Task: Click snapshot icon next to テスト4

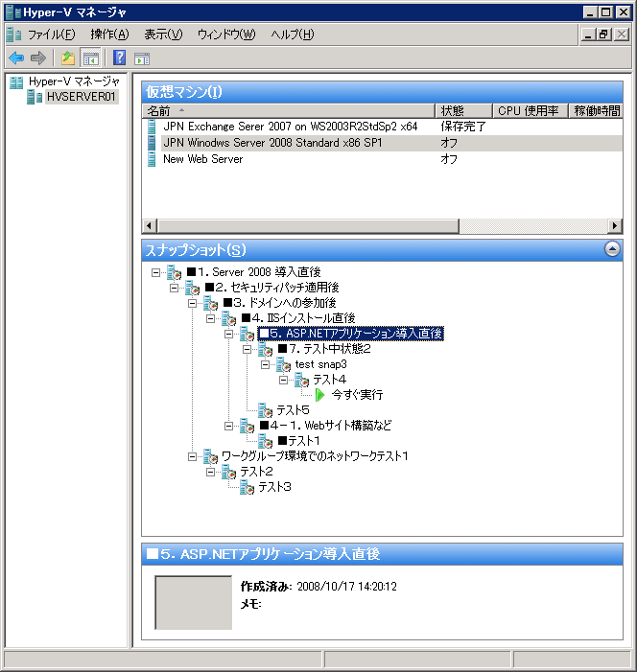Action: [x=301, y=381]
